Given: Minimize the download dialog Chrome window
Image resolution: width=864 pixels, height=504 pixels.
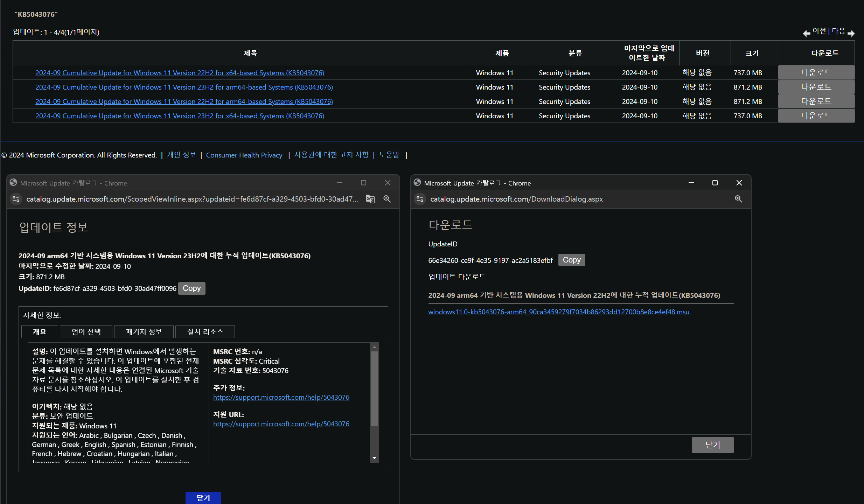Looking at the screenshot, I should tap(691, 183).
